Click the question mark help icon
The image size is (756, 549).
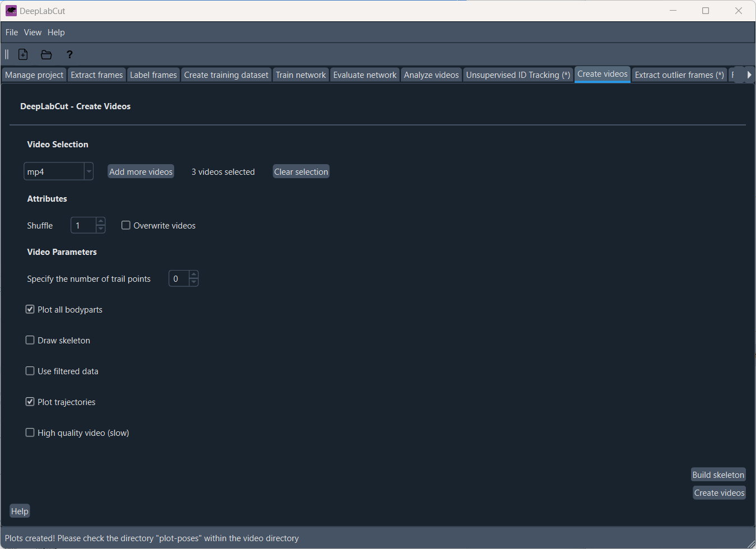69,54
